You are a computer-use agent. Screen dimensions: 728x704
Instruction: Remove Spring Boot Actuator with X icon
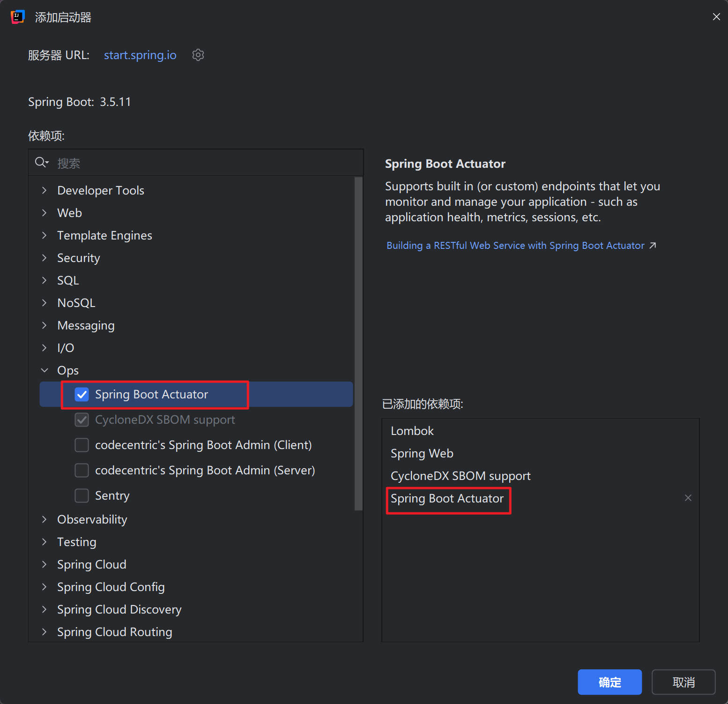(x=688, y=498)
